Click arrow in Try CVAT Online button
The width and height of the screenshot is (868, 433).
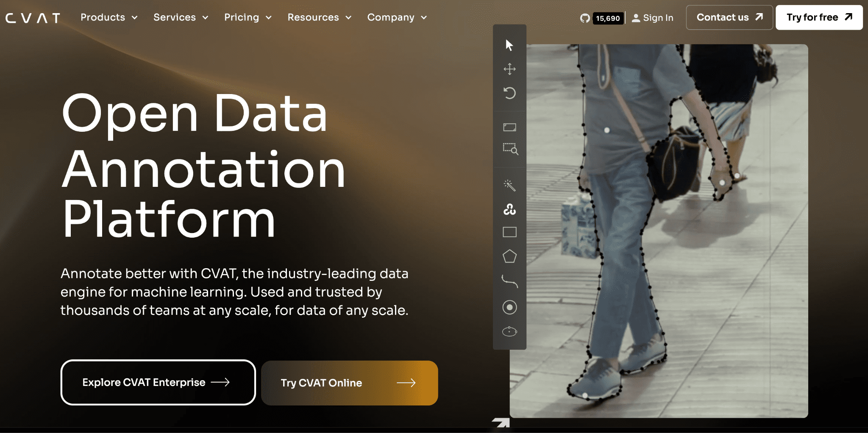pos(406,383)
